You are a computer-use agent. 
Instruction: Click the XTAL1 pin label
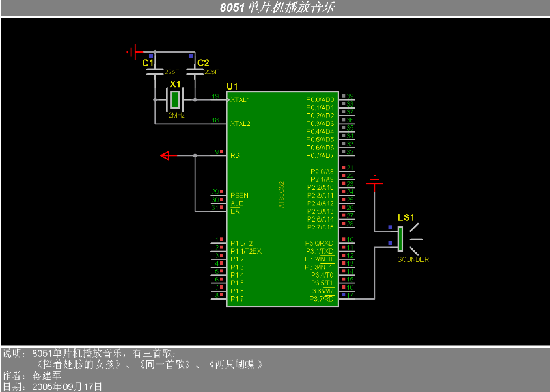coord(240,100)
